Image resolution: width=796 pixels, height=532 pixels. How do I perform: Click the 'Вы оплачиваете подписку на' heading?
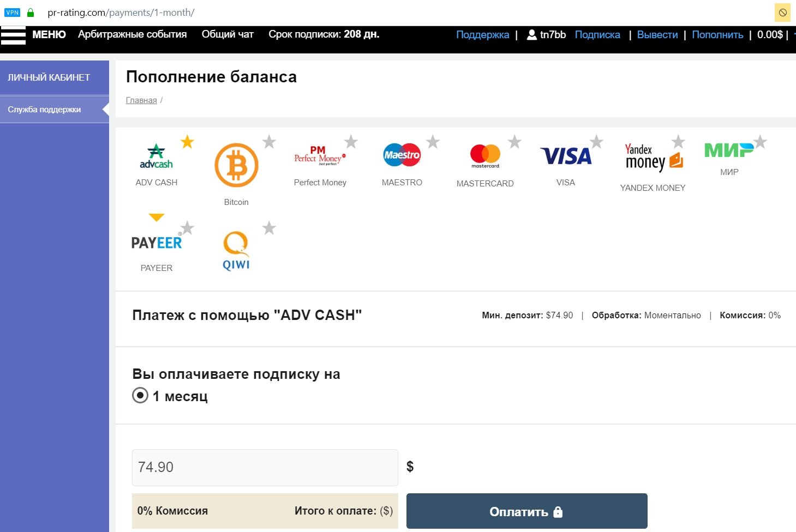tap(236, 374)
